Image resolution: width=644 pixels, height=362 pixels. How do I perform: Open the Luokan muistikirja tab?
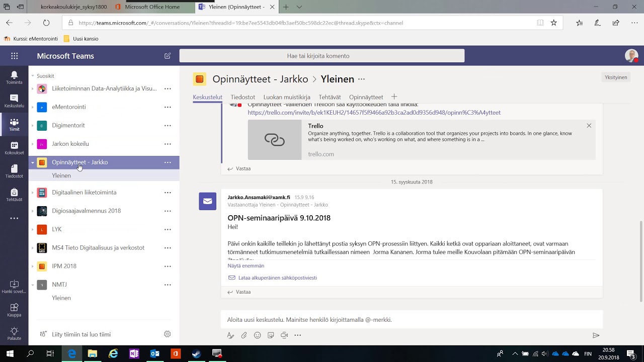(287, 97)
